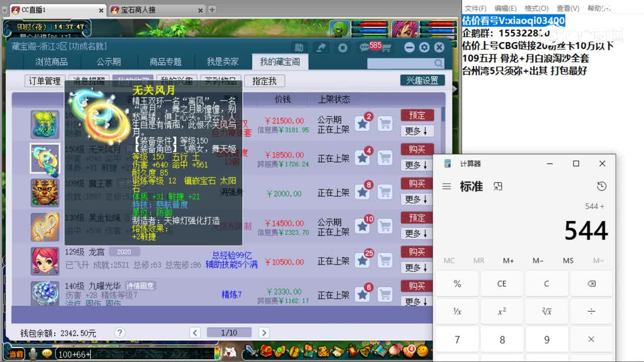Screen dimensions: 644x362
Task: Switch to 宝石商人接 browser tab
Action: click(157, 10)
